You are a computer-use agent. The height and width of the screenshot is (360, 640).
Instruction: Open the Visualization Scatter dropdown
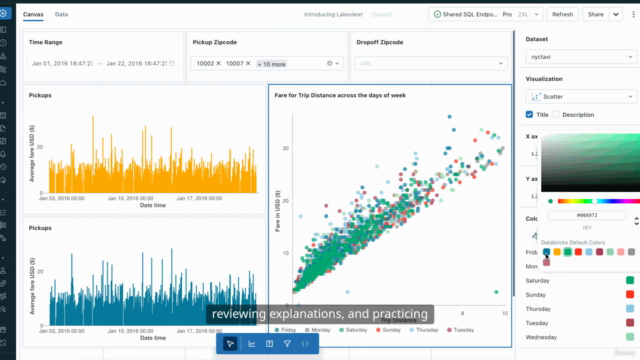coord(581,96)
